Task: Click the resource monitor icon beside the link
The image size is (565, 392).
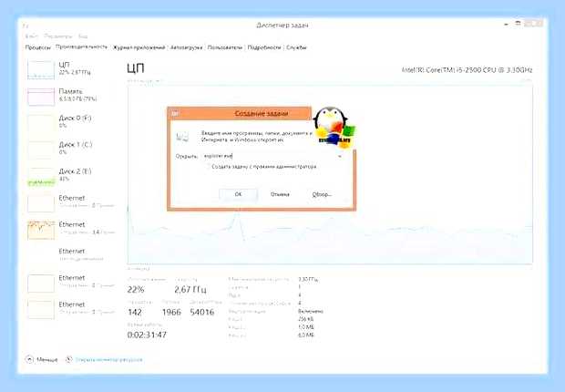Action: (x=69, y=359)
